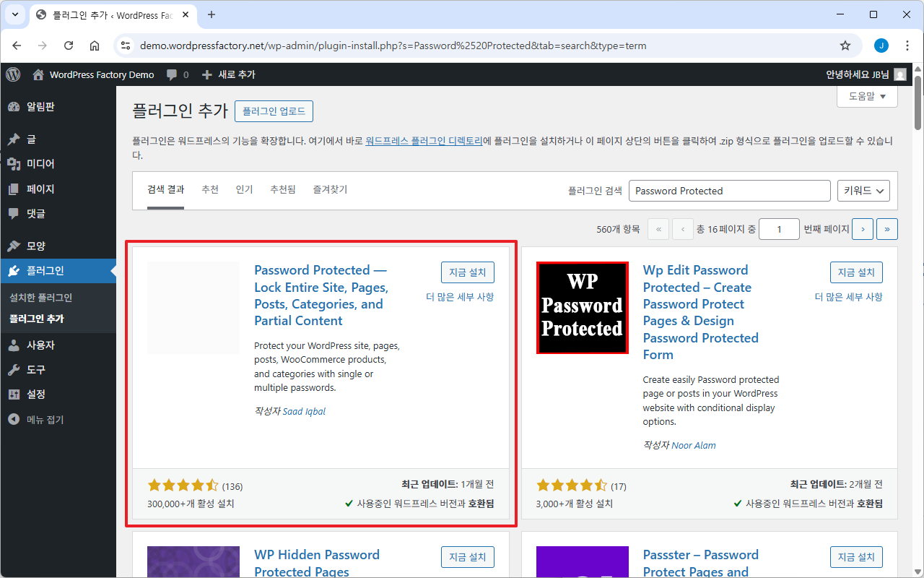Open the comments bubble icon in admin bar
924x578 pixels.
[172, 74]
